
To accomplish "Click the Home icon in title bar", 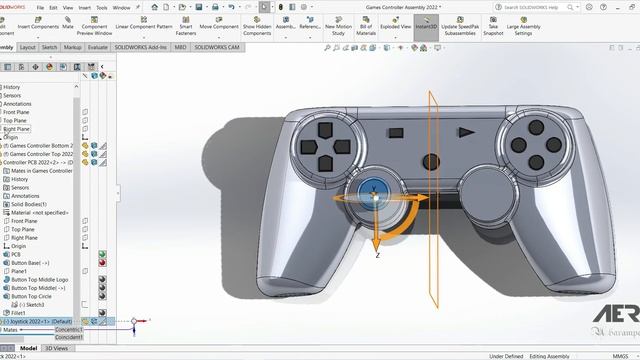I will click(x=154, y=7).
